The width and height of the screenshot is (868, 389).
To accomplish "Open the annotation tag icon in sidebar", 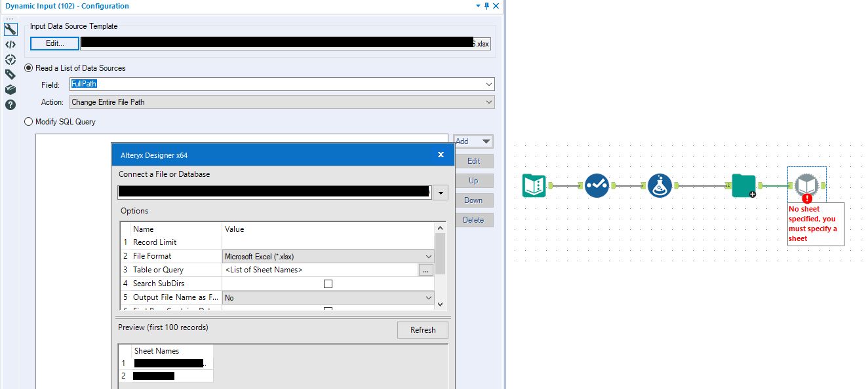I will click(10, 74).
